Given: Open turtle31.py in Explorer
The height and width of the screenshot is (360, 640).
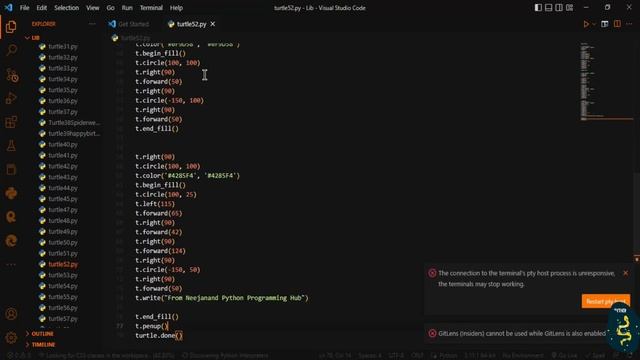Looking at the screenshot, I should (62, 47).
